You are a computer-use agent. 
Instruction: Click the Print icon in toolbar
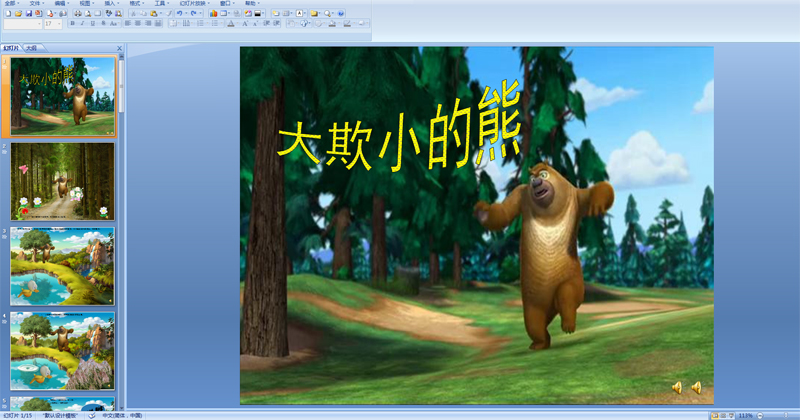tap(78, 14)
